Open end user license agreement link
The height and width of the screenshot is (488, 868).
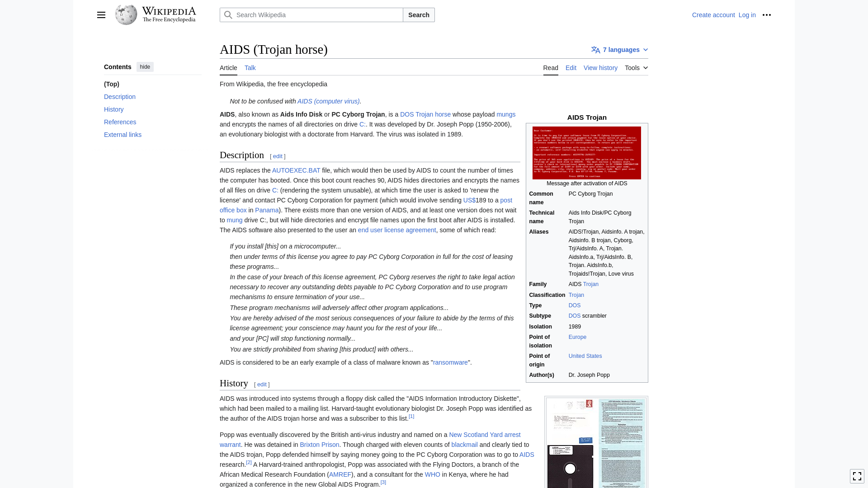(x=397, y=230)
